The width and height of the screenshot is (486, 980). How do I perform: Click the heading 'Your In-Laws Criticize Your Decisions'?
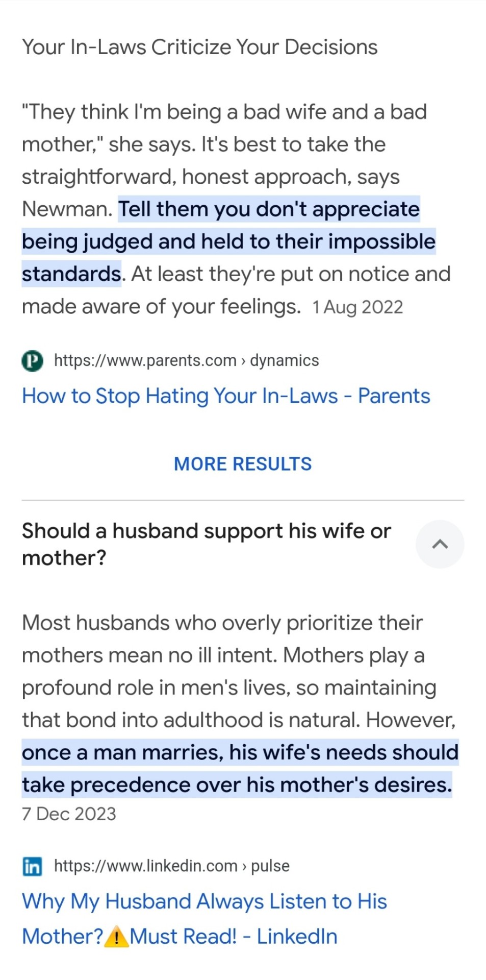click(x=199, y=47)
